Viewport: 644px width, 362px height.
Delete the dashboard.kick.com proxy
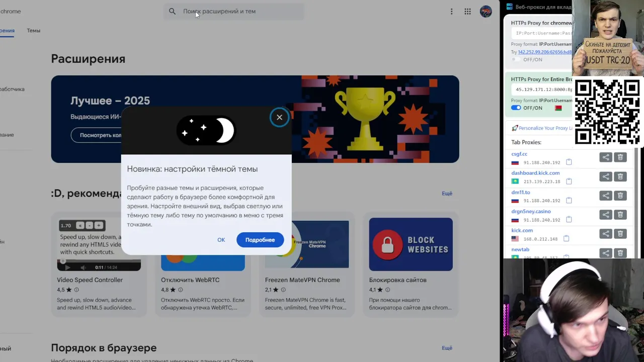coord(620,176)
